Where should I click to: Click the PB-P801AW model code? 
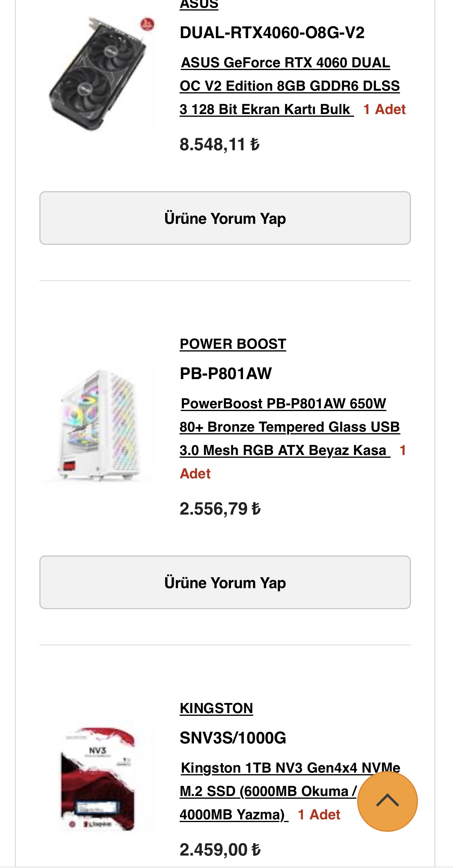226,374
